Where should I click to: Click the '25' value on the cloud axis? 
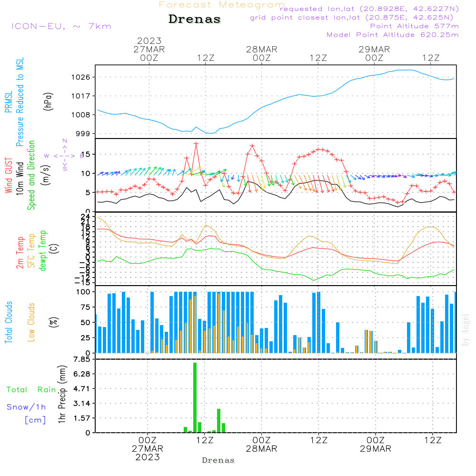click(x=86, y=338)
